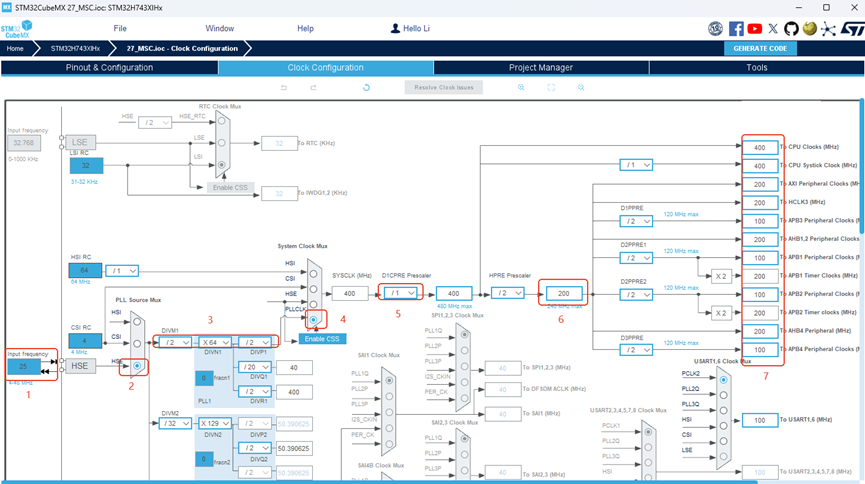The height and width of the screenshot is (484, 865).
Task: Open the DIVN1 X 64 multiplier dropdown
Action: [215, 342]
